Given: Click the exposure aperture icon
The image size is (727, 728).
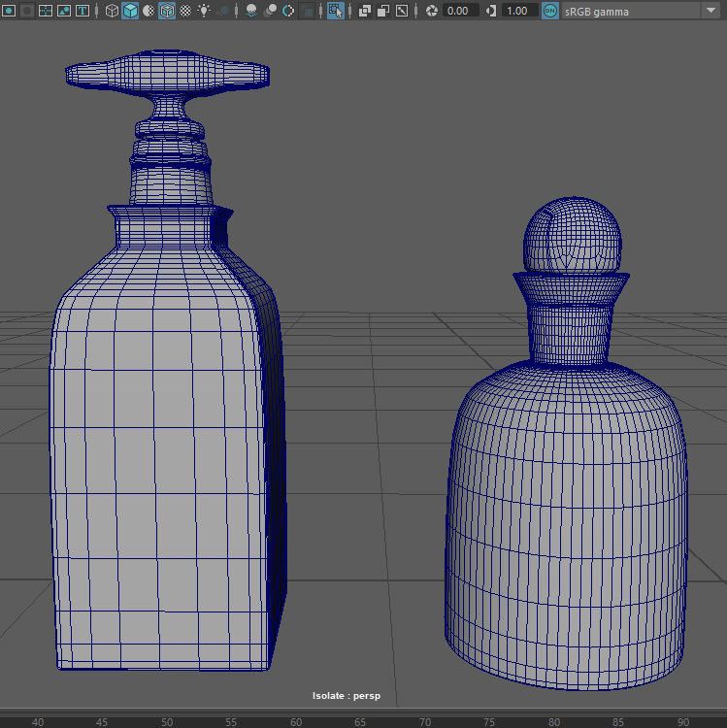Looking at the screenshot, I should click(x=432, y=11).
